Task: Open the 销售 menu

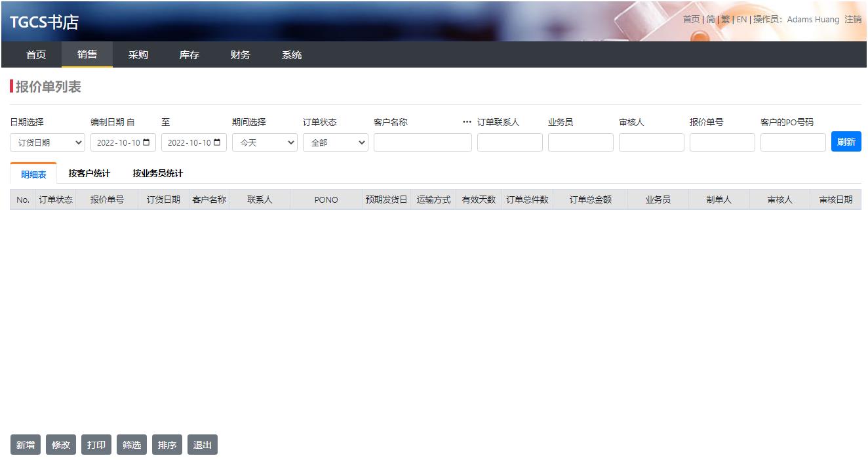Action: click(x=87, y=55)
